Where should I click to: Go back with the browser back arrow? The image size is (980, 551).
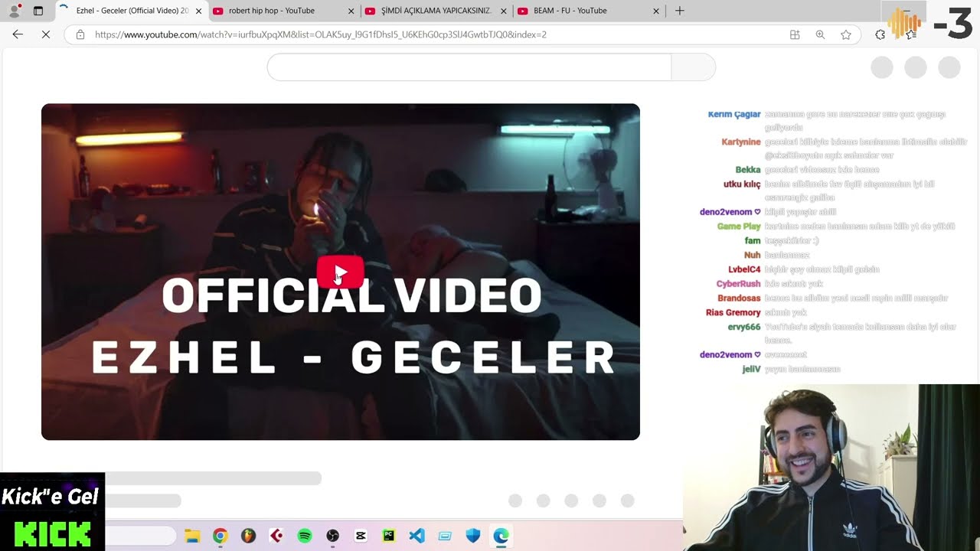[x=18, y=34]
